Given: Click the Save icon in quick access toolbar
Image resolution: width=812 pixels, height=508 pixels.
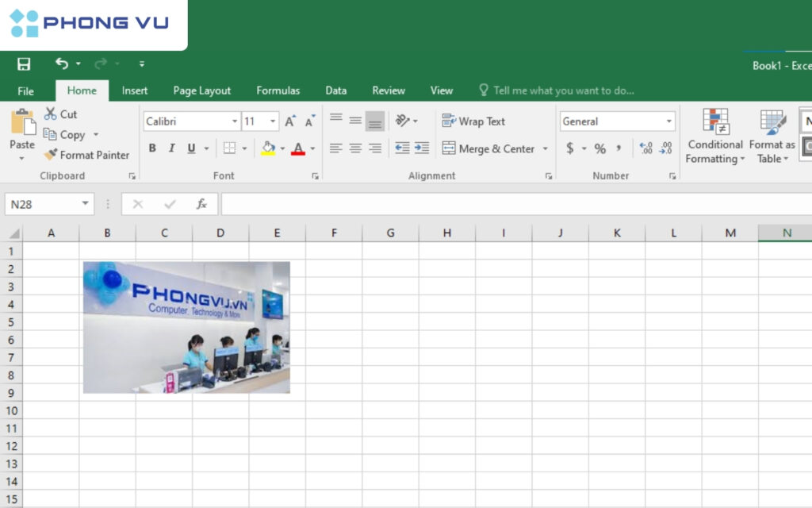Looking at the screenshot, I should pyautogui.click(x=24, y=63).
